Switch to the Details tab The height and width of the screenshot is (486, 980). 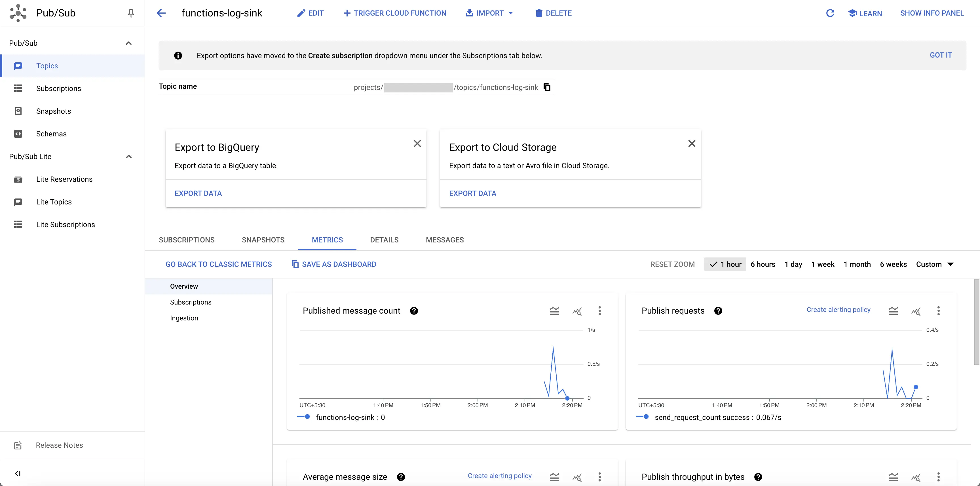click(384, 240)
